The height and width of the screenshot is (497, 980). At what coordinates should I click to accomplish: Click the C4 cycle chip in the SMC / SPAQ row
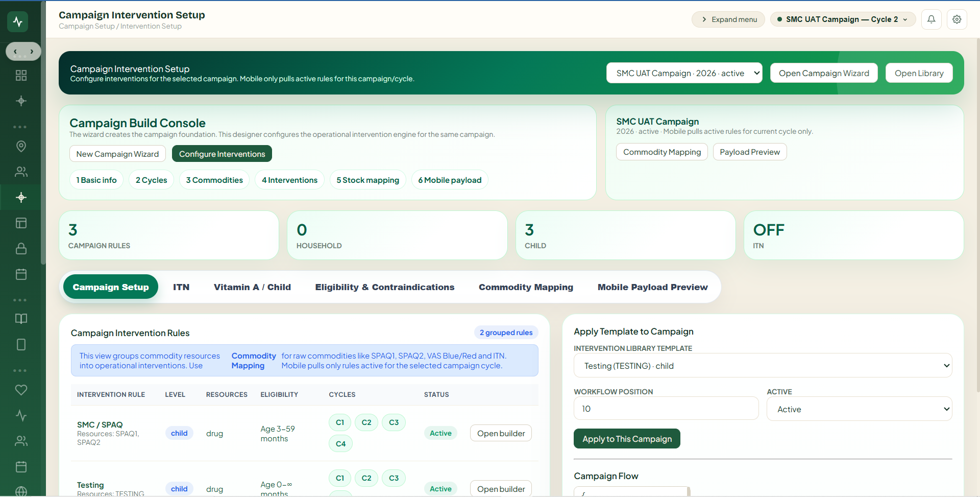340,444
